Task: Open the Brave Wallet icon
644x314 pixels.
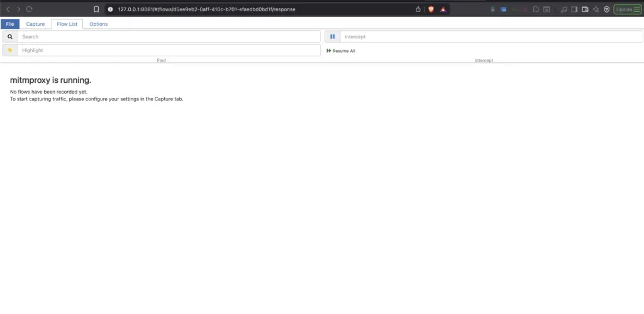Action: click(586, 9)
